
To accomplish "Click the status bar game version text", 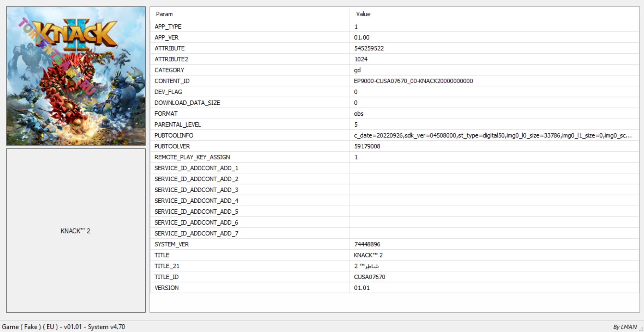I will [64, 327].
